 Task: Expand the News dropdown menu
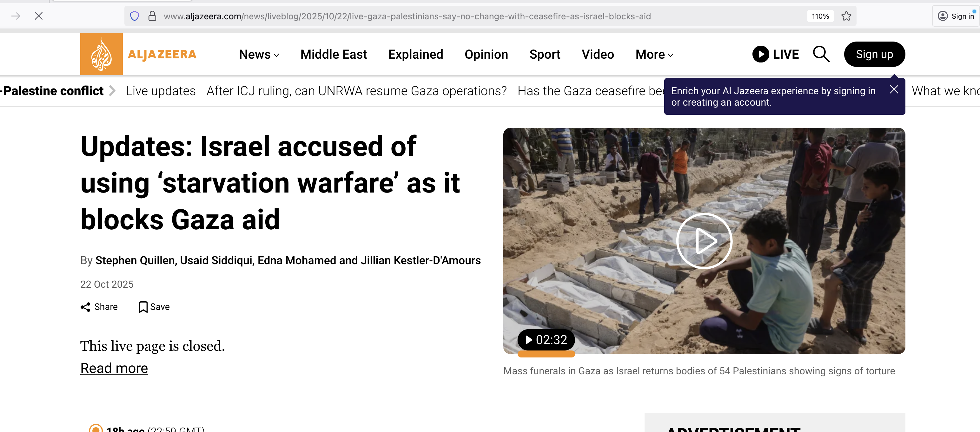(x=259, y=54)
